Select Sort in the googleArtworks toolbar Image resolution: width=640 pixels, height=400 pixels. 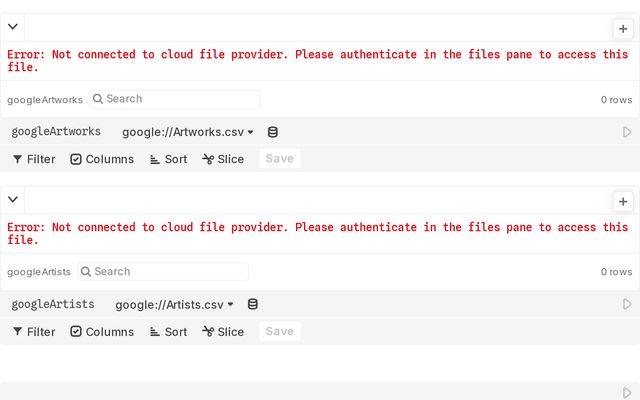[168, 159]
